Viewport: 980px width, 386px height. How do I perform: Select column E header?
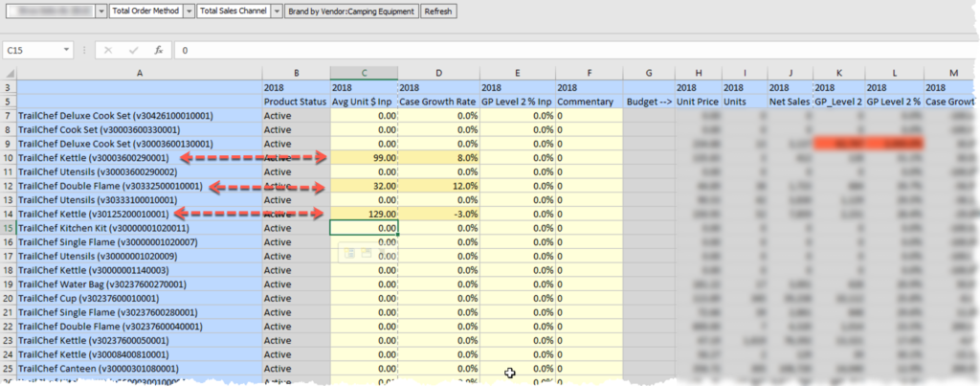[x=518, y=73]
